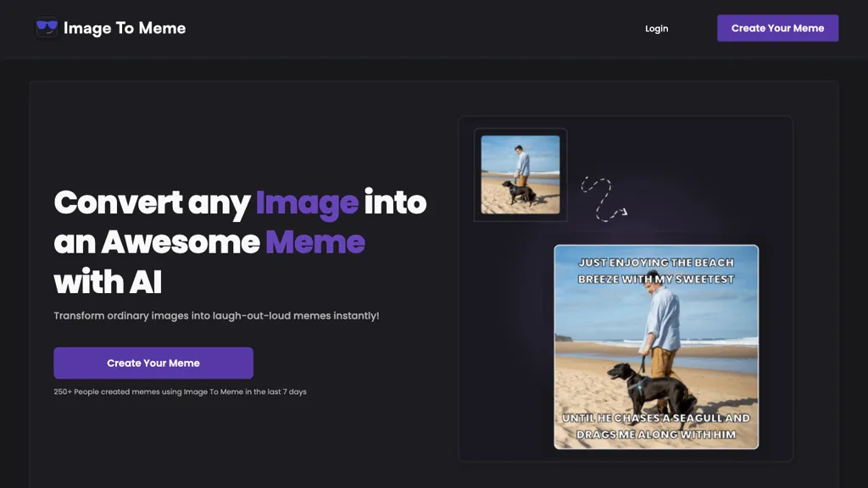The height and width of the screenshot is (488, 868).
Task: Open the Login link
Action: coord(656,28)
